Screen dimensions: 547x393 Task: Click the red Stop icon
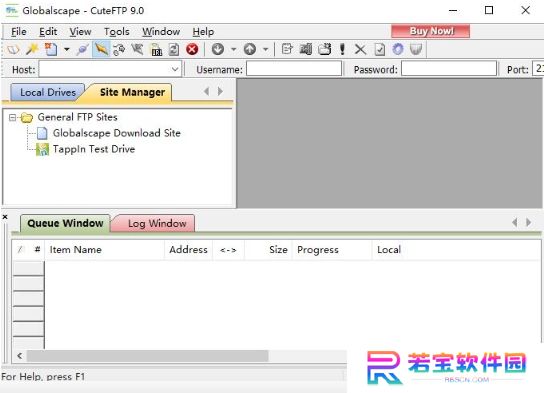point(192,50)
